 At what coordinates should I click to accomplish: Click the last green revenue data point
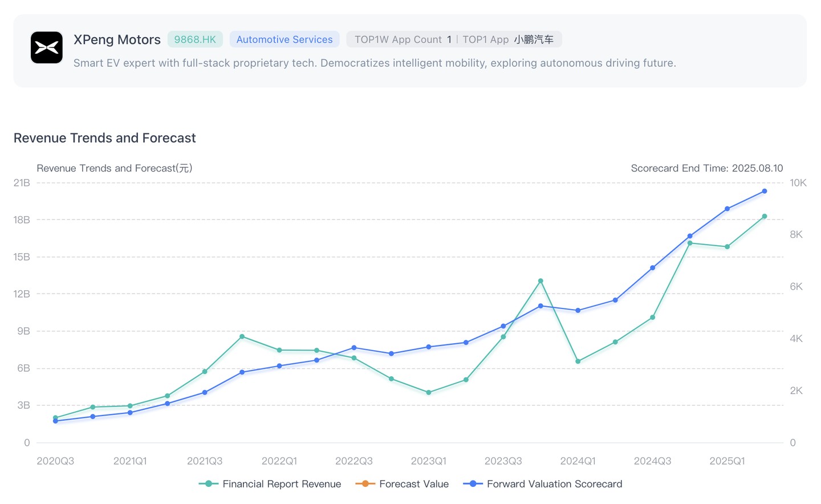(x=765, y=217)
